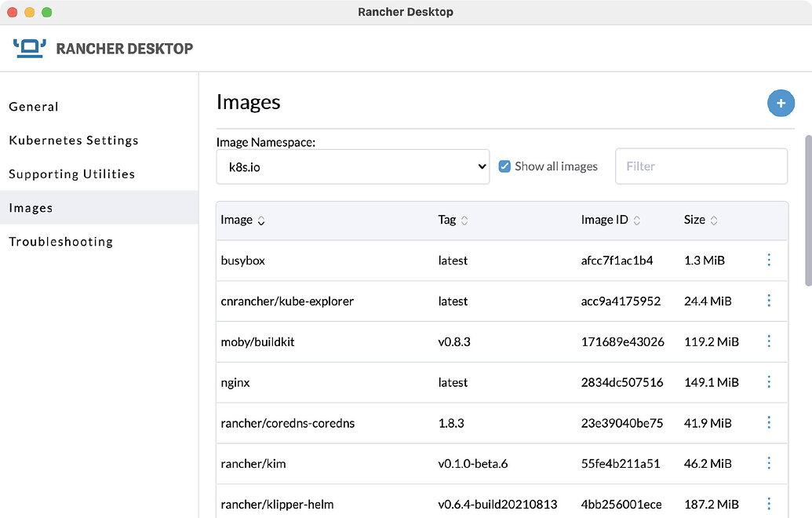Viewport: 812px width, 518px height.
Task: Click the Rancher Desktop logo icon
Action: pyautogui.click(x=30, y=48)
